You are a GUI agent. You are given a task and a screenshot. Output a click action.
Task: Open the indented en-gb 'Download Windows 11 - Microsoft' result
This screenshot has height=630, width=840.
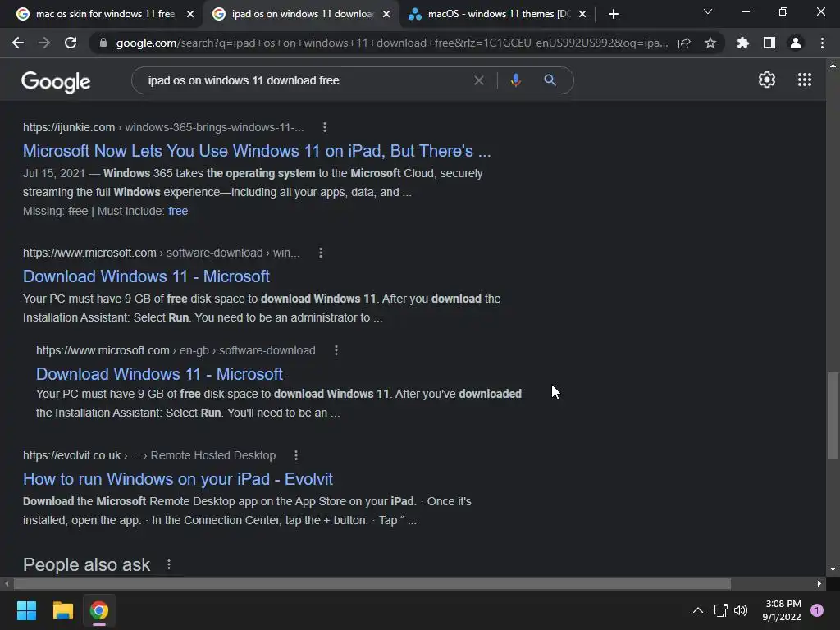point(159,374)
